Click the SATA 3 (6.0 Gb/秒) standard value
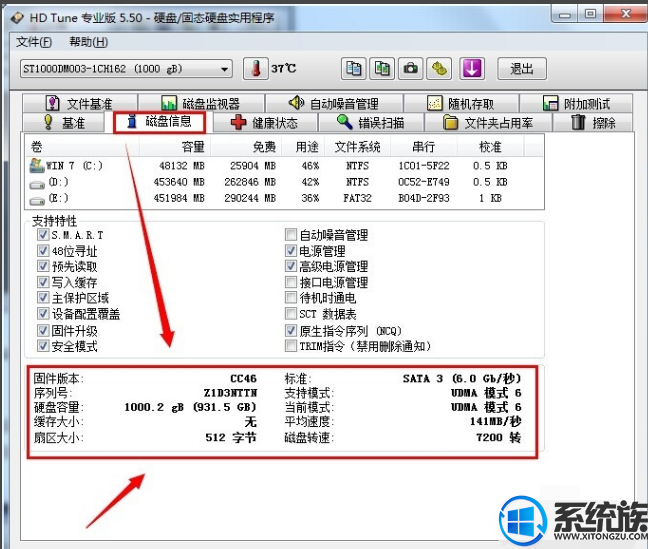Screen dimensions: 648x549 (462, 378)
